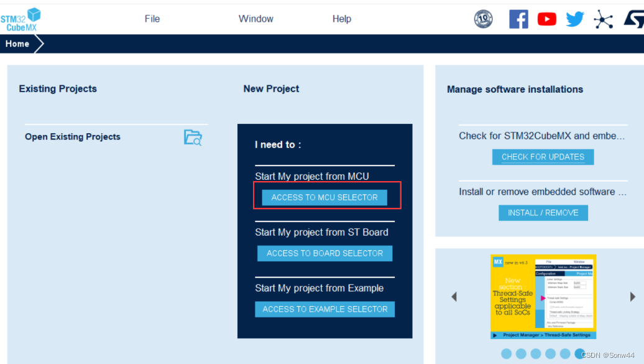
Task: Show previous slide in the news carousel
Action: tap(454, 297)
